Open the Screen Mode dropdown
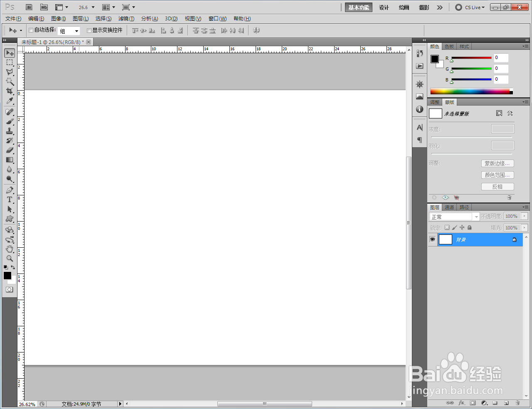This screenshot has height=409, width=532. click(129, 7)
